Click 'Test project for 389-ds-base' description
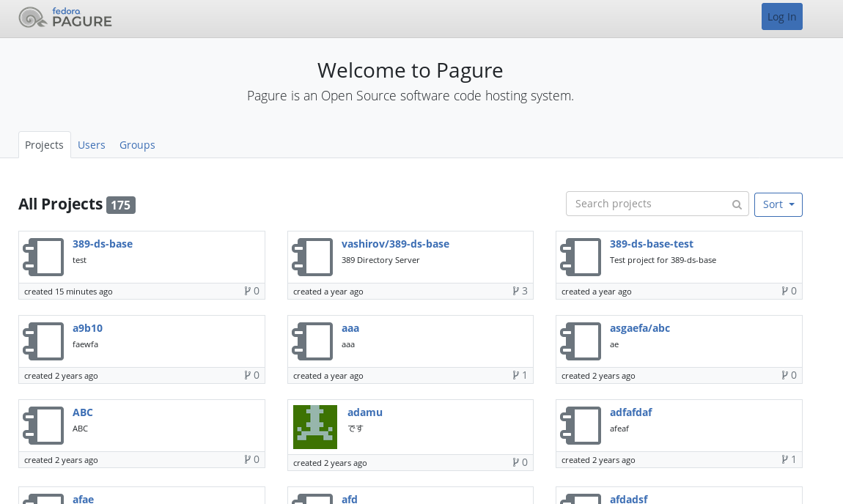Screen dimensions: 843x504 point(663,260)
